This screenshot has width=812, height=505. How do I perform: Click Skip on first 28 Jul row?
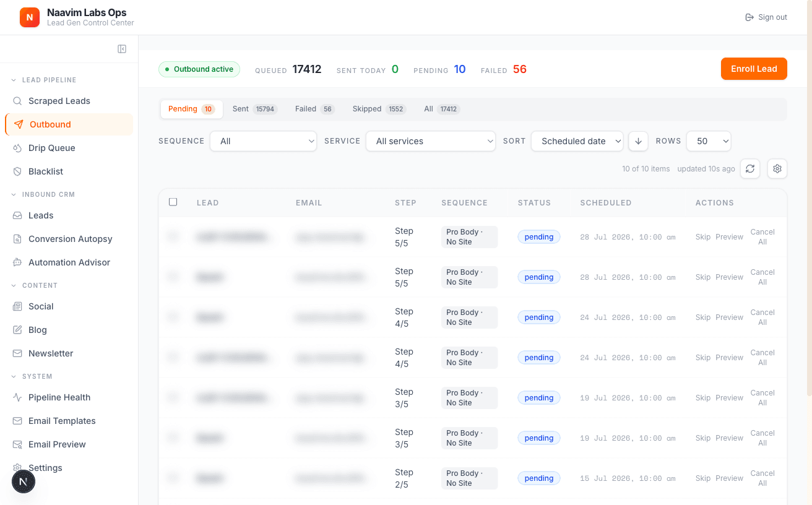point(703,237)
